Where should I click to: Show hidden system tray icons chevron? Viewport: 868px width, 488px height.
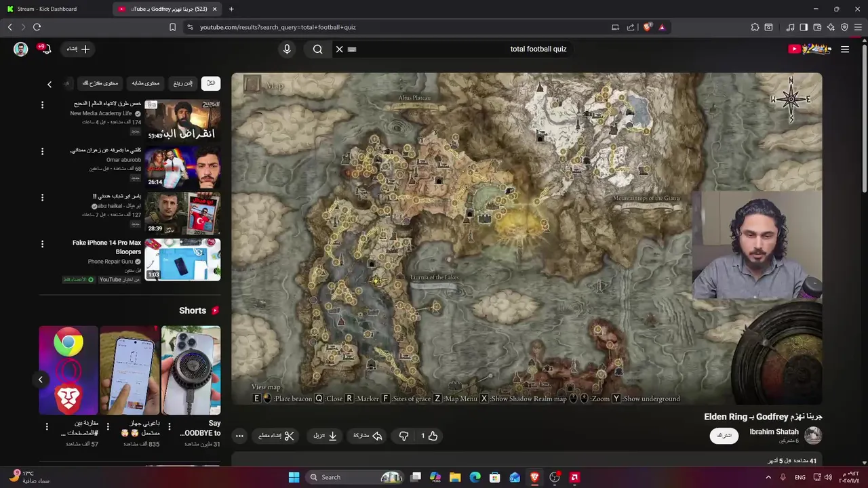tap(768, 477)
